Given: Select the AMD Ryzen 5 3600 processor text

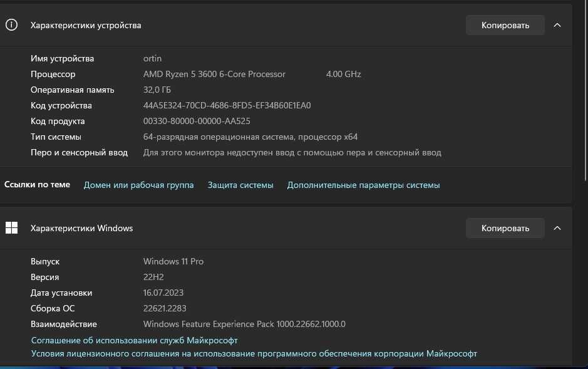Looking at the screenshot, I should tap(214, 75).
